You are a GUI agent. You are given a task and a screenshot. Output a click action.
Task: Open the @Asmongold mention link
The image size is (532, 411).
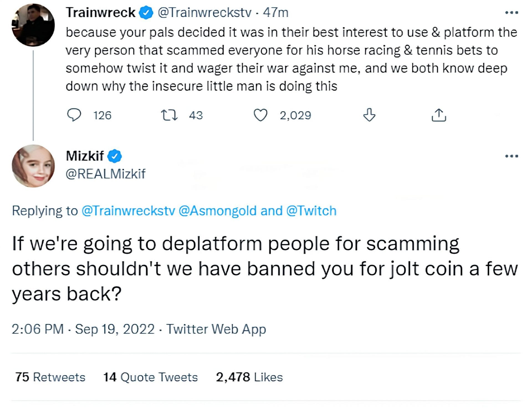[x=218, y=211]
